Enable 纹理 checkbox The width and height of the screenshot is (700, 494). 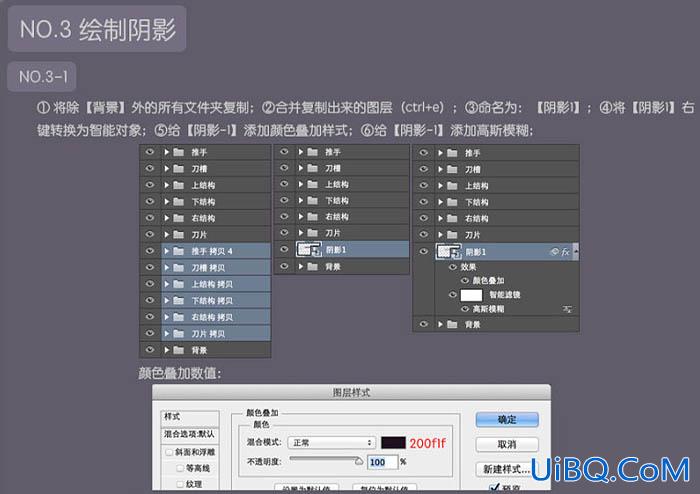pos(180,484)
